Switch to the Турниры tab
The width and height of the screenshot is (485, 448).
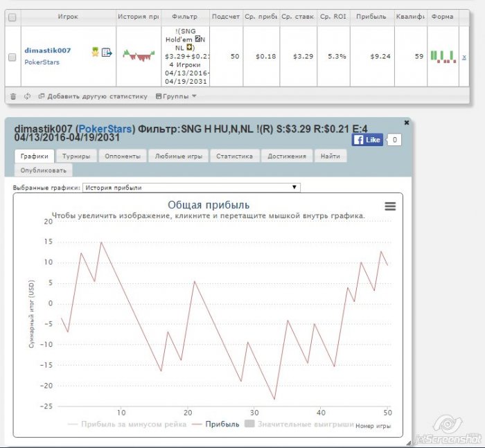[76, 156]
